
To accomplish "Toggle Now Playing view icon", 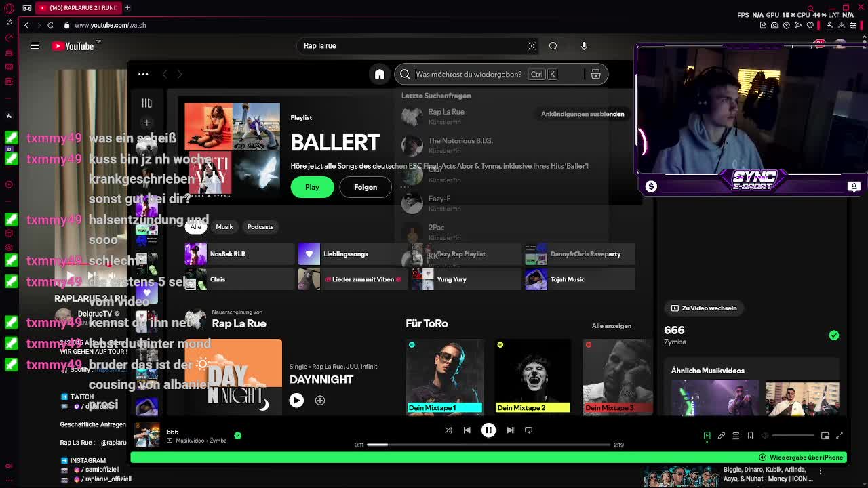I will coord(707,436).
